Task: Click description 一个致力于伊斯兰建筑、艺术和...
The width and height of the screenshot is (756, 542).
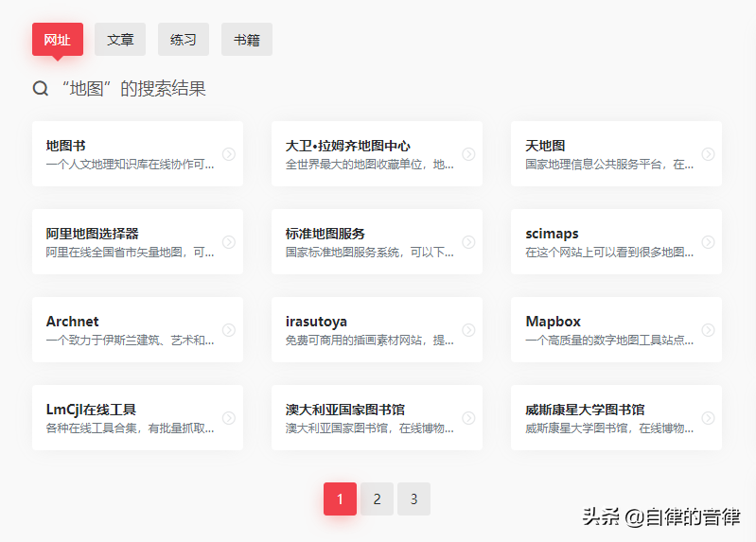Action: [131, 341]
